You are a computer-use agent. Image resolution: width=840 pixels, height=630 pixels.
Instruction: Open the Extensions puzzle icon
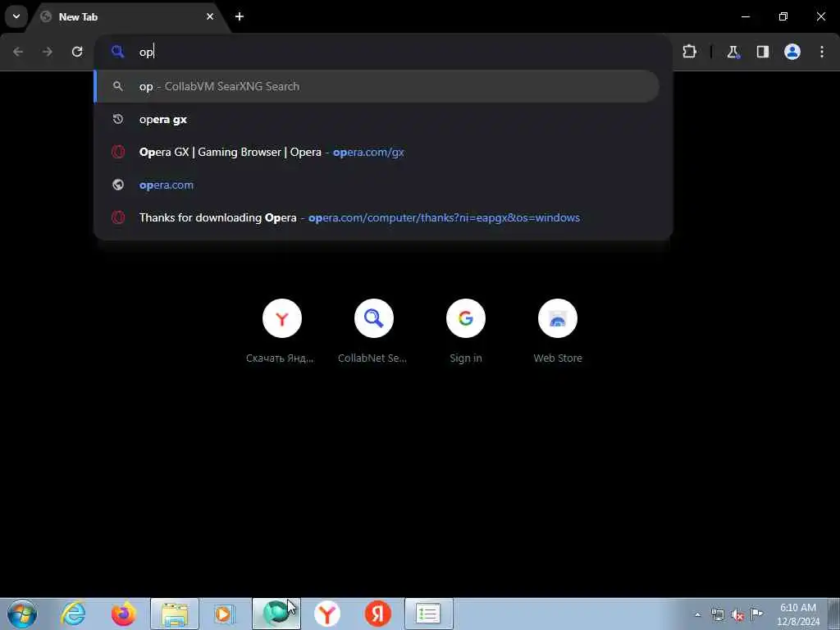689,52
